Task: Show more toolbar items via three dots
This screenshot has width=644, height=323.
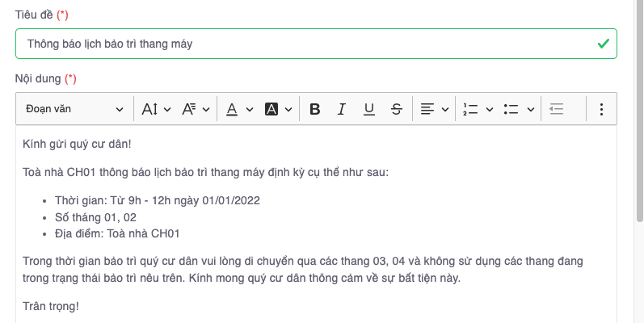Action: [x=601, y=109]
